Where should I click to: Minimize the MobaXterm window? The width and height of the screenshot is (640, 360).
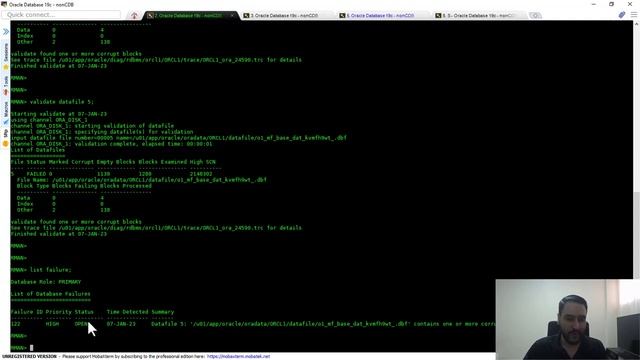coord(594,4)
